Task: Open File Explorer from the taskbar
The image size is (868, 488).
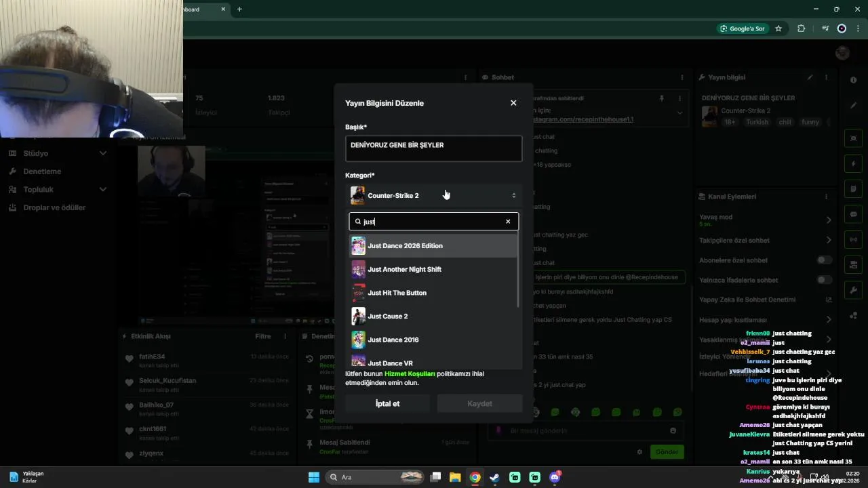Action: tap(455, 477)
